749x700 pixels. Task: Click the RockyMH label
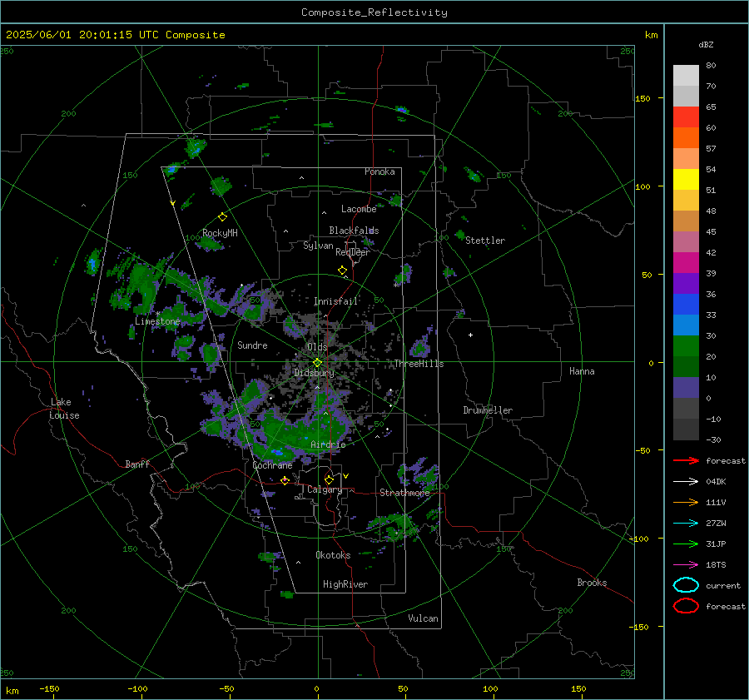(220, 233)
